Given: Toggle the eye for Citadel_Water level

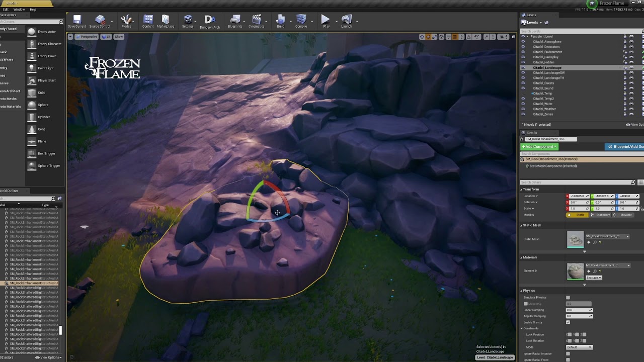Looking at the screenshot, I should [x=523, y=104].
